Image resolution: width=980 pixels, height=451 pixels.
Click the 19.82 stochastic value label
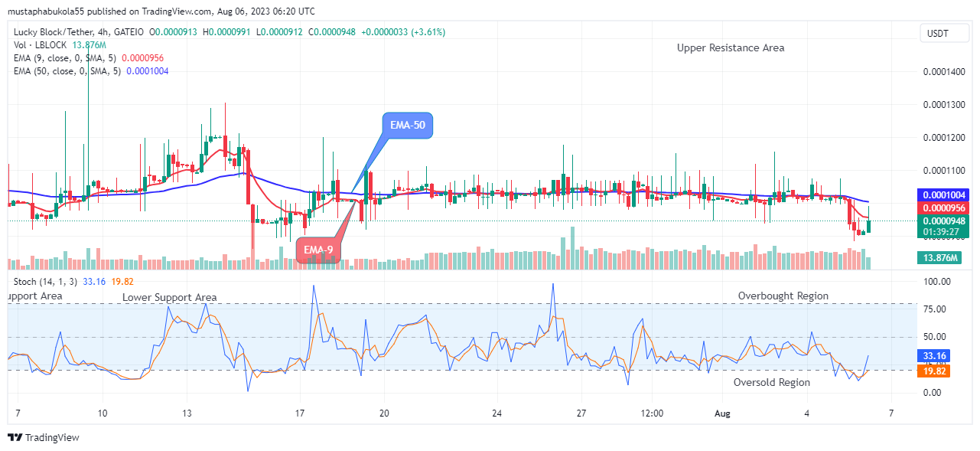point(934,371)
